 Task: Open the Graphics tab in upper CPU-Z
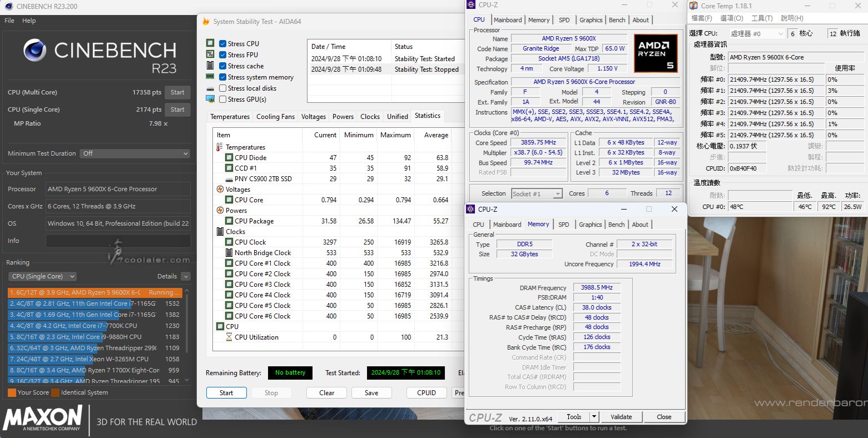point(591,20)
